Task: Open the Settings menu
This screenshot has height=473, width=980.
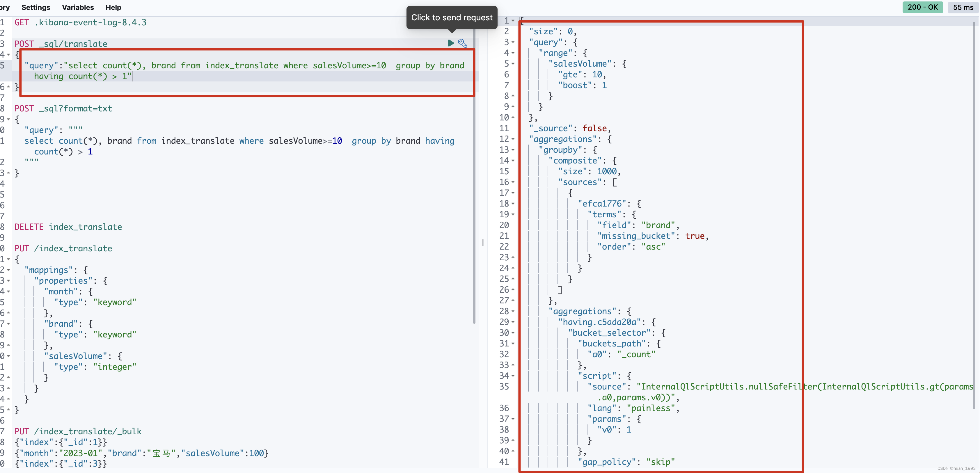Action: (36, 7)
